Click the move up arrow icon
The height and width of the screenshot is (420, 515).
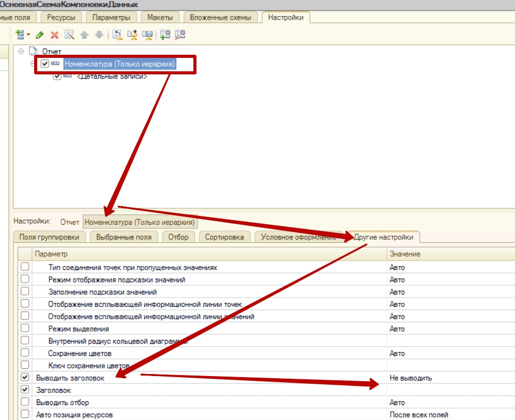click(84, 35)
